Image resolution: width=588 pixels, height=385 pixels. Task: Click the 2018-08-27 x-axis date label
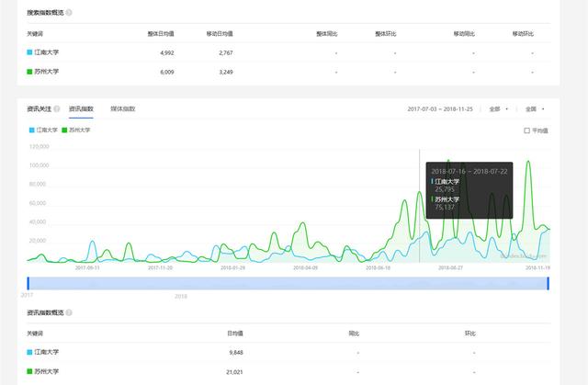(x=450, y=267)
